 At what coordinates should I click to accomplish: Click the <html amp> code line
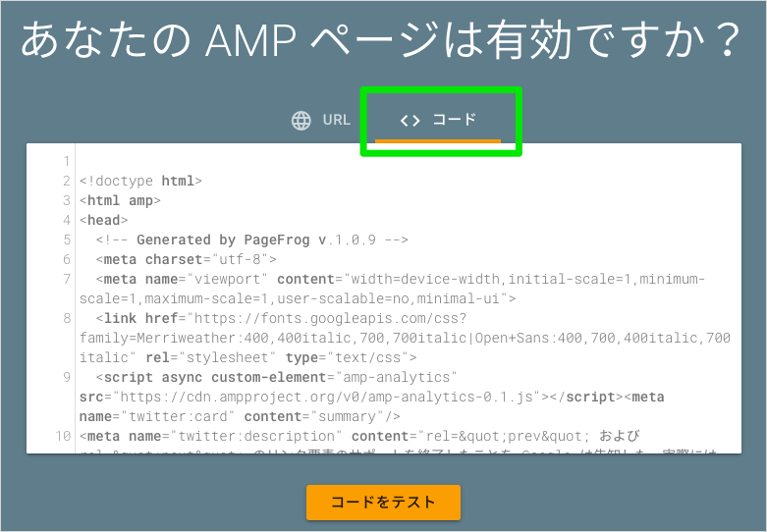(x=121, y=200)
